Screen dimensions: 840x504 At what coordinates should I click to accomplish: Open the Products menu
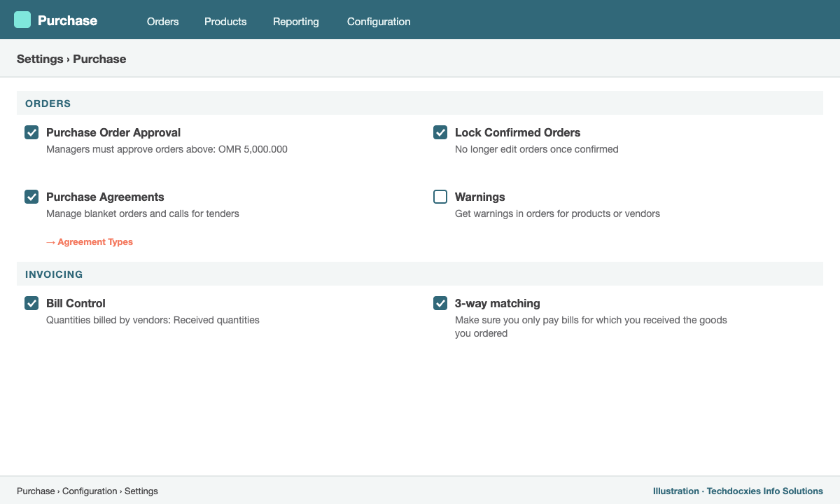coord(225,22)
